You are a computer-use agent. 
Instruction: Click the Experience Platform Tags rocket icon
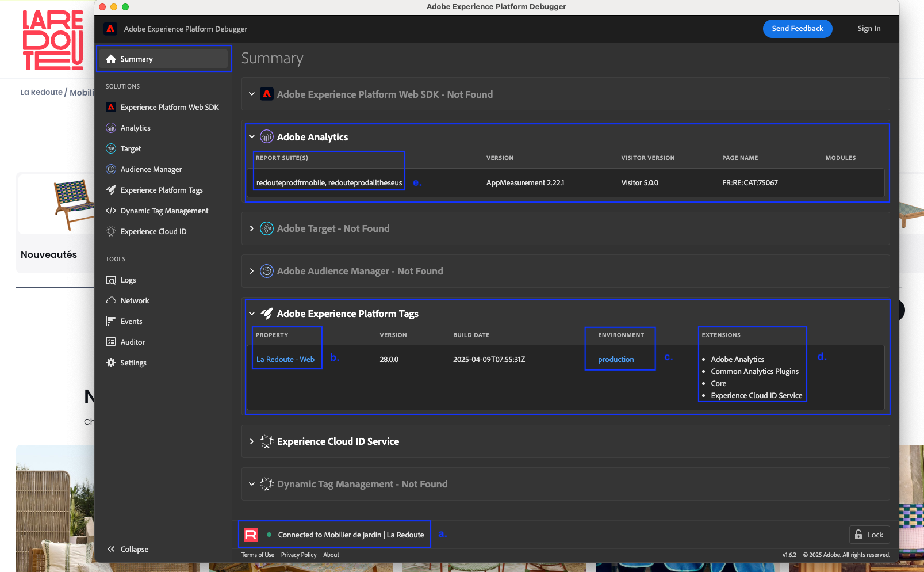click(x=111, y=190)
